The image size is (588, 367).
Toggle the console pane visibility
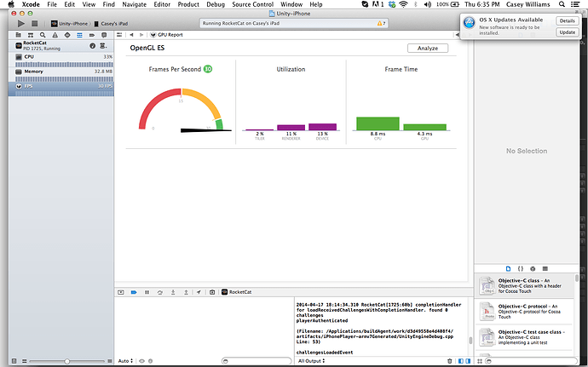pyautogui.click(x=468, y=361)
